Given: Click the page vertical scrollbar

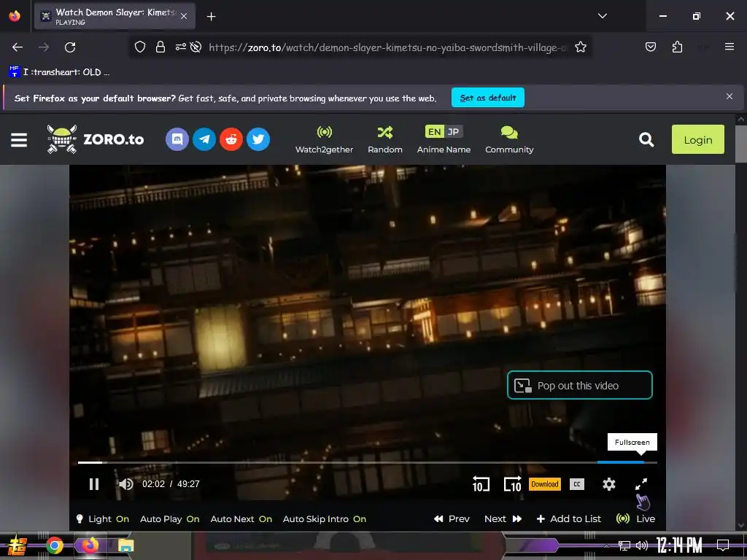Looking at the screenshot, I should pos(740,145).
